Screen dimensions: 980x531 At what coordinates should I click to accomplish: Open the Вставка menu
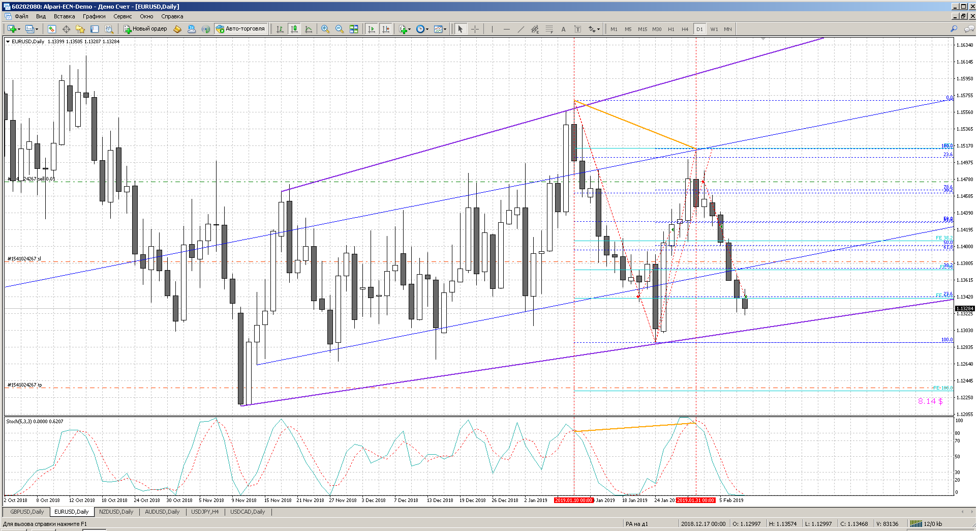[x=65, y=16]
